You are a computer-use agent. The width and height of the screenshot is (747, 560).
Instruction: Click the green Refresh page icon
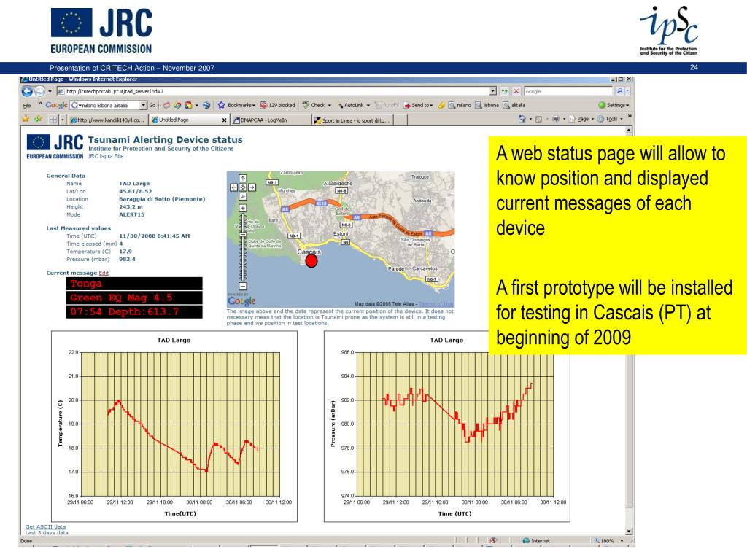[504, 91]
